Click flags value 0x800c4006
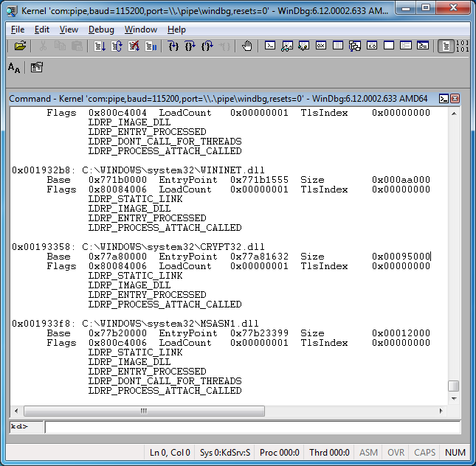476x466 pixels. (x=117, y=343)
